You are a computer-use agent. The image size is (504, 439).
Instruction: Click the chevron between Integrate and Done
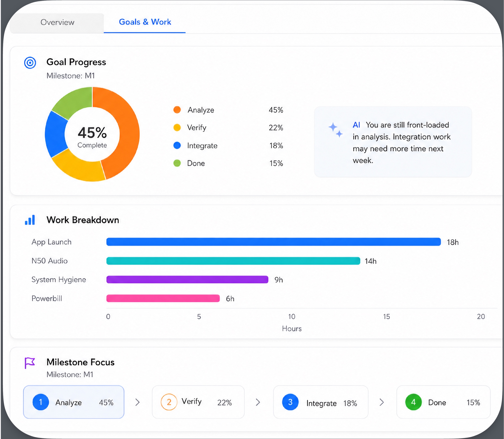click(382, 402)
